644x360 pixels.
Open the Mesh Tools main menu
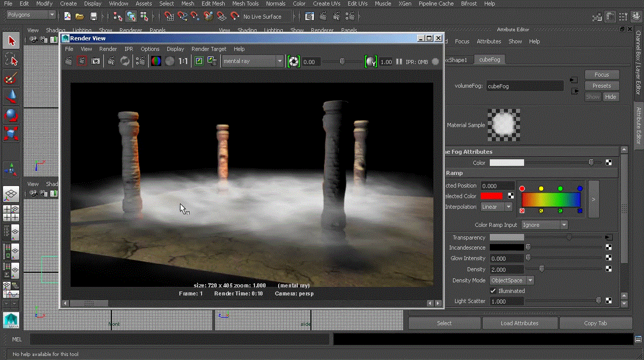tap(245, 4)
